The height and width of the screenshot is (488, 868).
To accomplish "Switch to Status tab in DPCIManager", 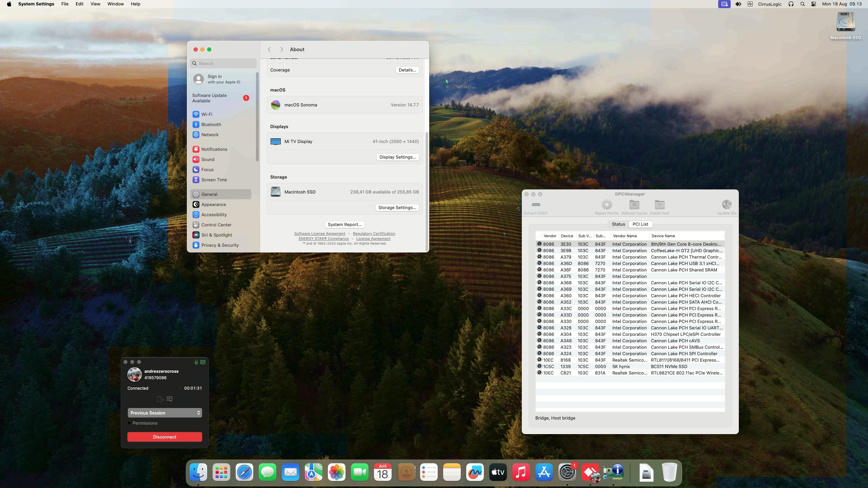I will coord(618,224).
